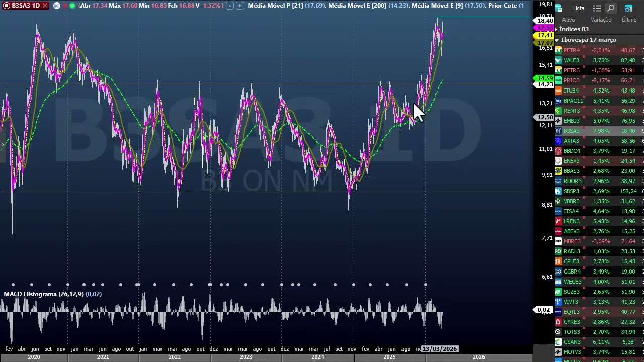Open the Média Móvel P [21] indicator settings

coord(286,5)
